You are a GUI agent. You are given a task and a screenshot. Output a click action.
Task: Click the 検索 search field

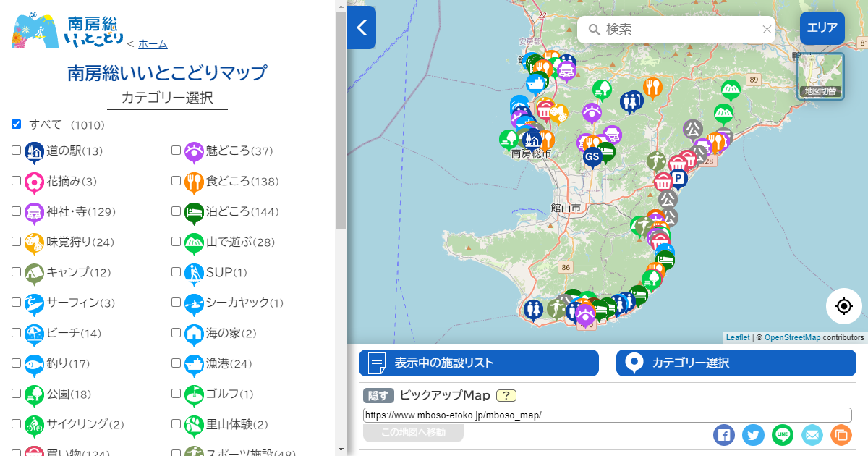tap(676, 30)
